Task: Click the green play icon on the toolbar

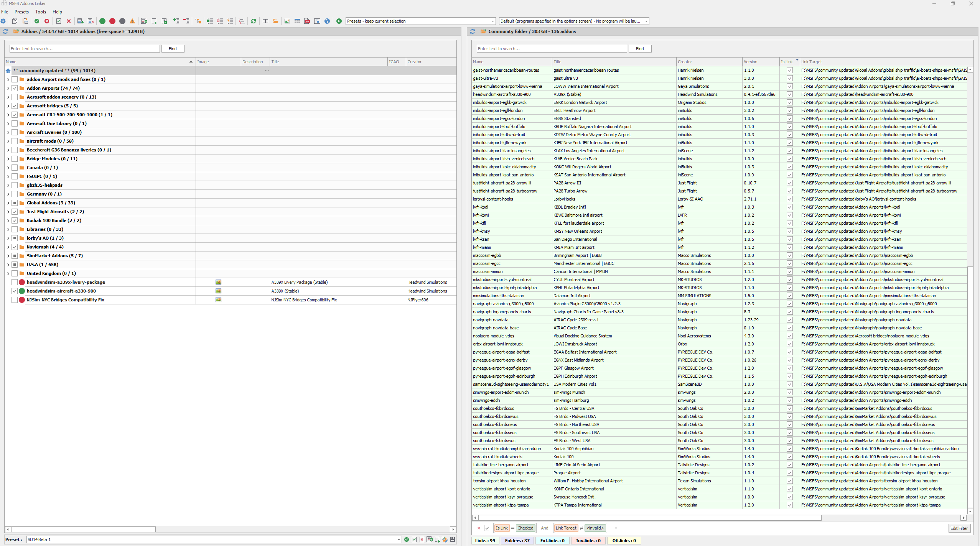Action: click(x=339, y=21)
